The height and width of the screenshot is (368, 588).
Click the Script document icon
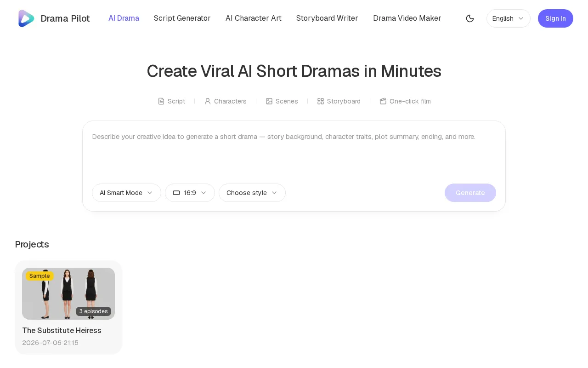(161, 101)
